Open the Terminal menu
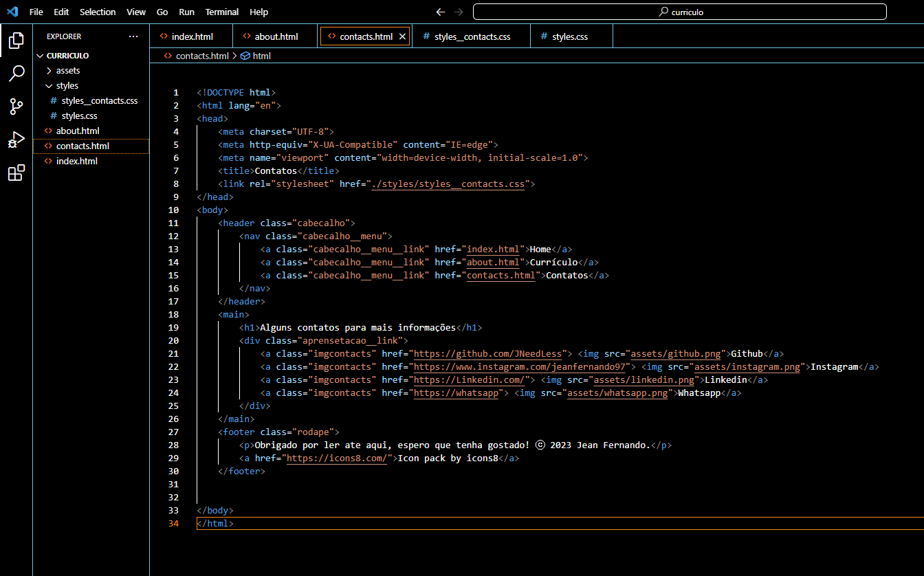This screenshot has width=924, height=576. (x=222, y=12)
